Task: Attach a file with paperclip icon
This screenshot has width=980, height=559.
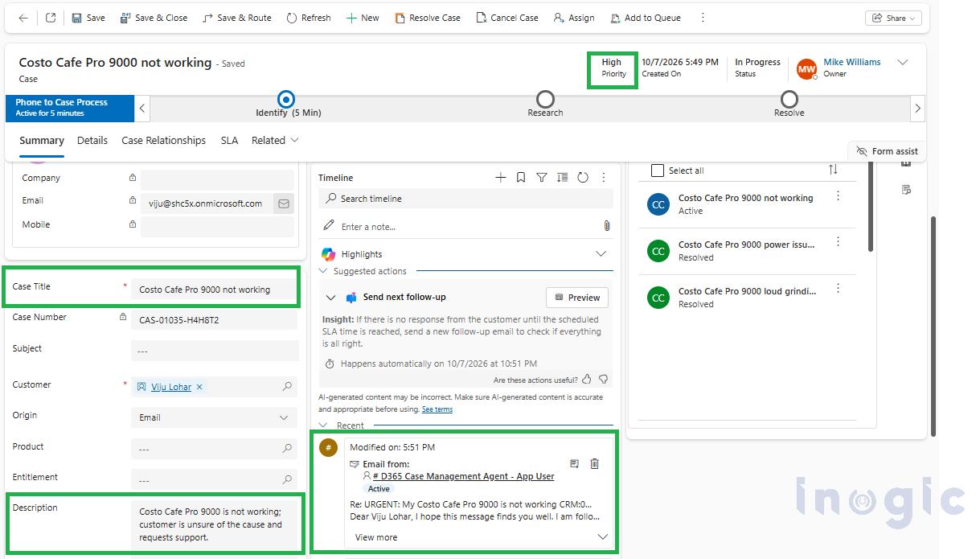Action: [x=607, y=227]
